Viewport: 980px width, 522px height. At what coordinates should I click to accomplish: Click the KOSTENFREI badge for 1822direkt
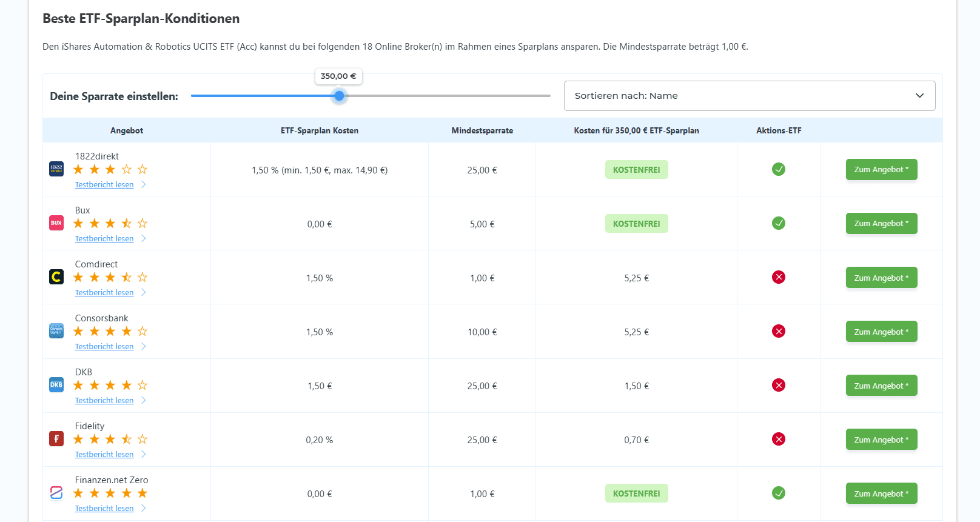coord(636,170)
